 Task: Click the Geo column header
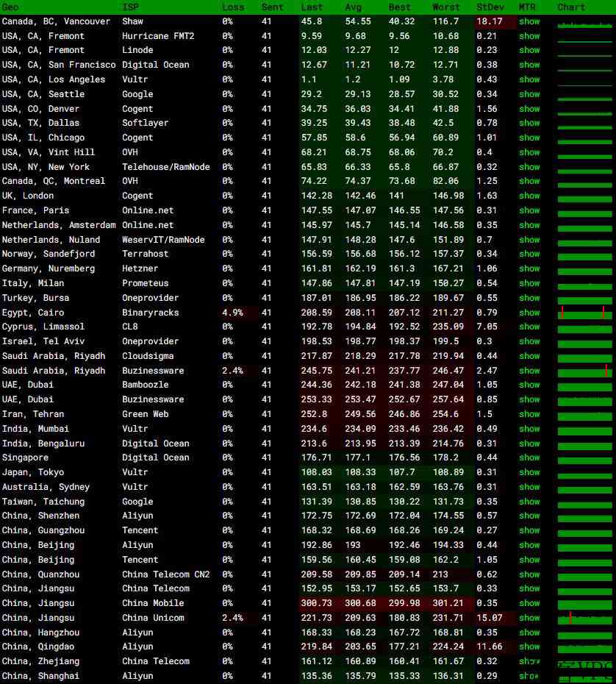pyautogui.click(x=10, y=7)
